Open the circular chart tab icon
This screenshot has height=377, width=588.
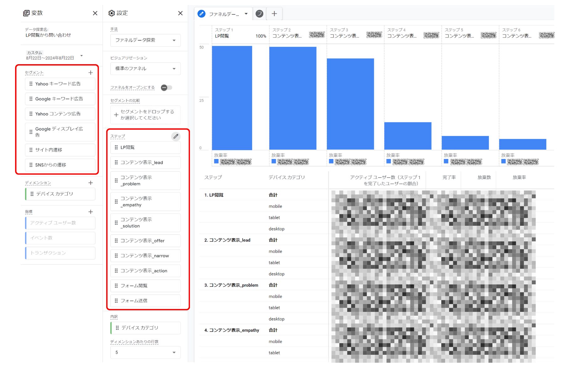[x=259, y=13]
